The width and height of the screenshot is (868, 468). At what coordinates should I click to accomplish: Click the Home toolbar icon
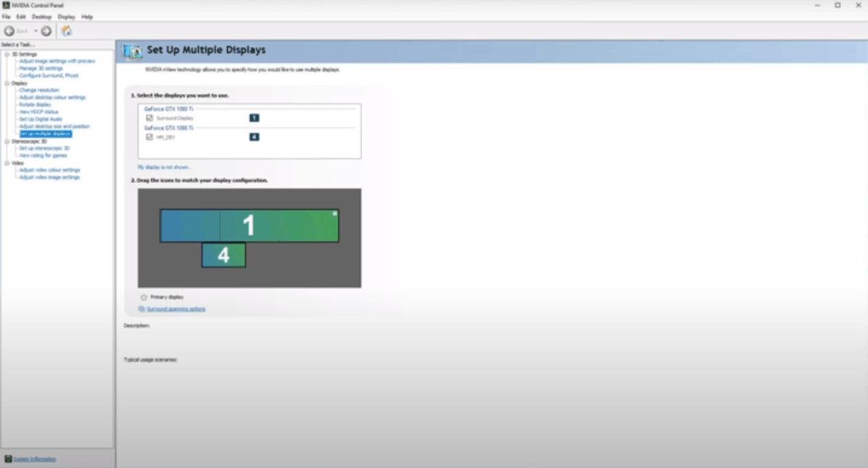[x=67, y=31]
